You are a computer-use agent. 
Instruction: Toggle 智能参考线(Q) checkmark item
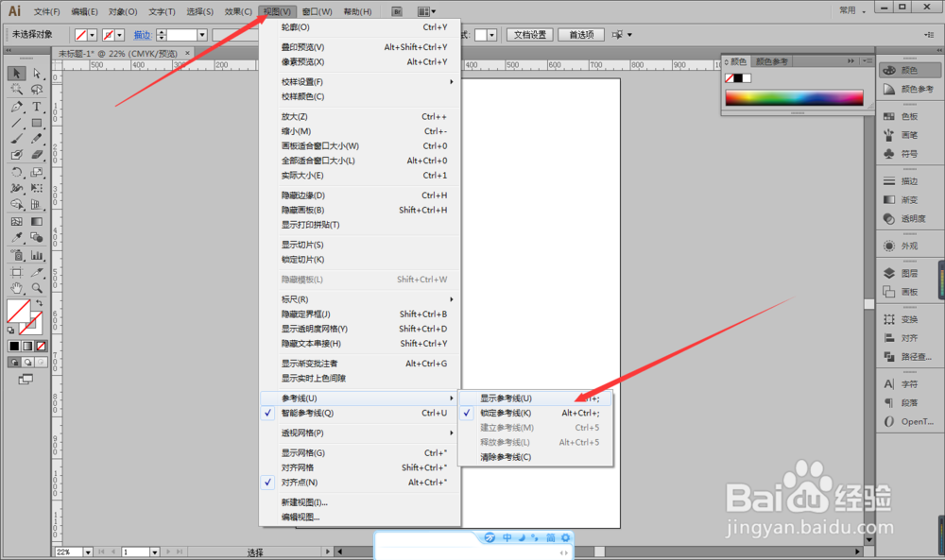point(360,413)
